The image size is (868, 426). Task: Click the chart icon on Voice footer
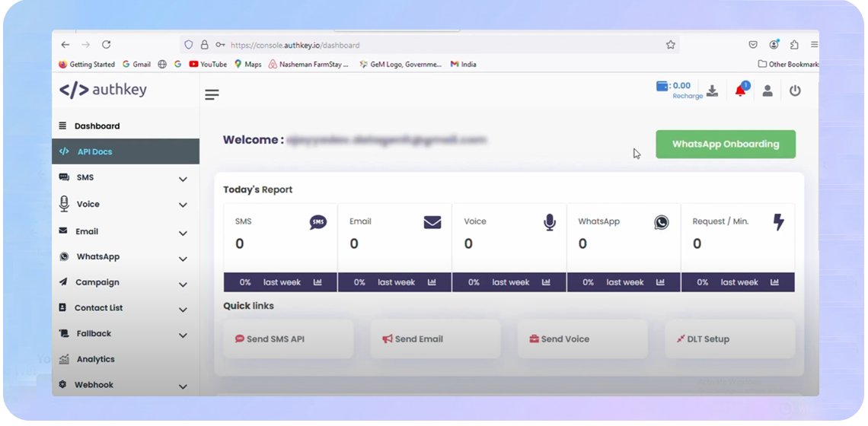(x=546, y=282)
